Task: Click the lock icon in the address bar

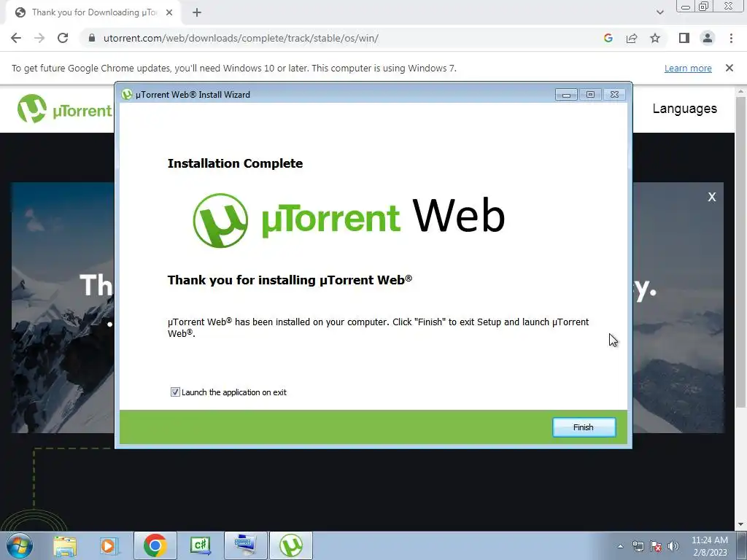Action: (x=92, y=38)
